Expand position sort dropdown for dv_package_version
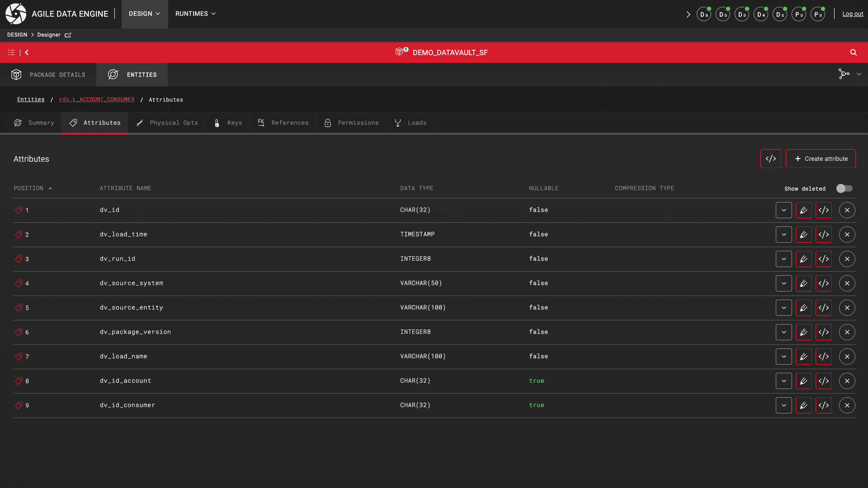 [783, 332]
